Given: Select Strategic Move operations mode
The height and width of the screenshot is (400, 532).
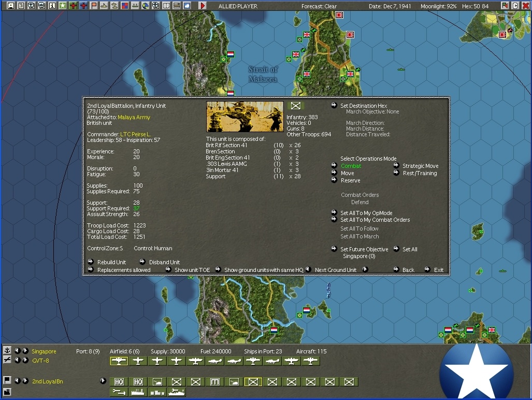Looking at the screenshot, I should [x=420, y=166].
